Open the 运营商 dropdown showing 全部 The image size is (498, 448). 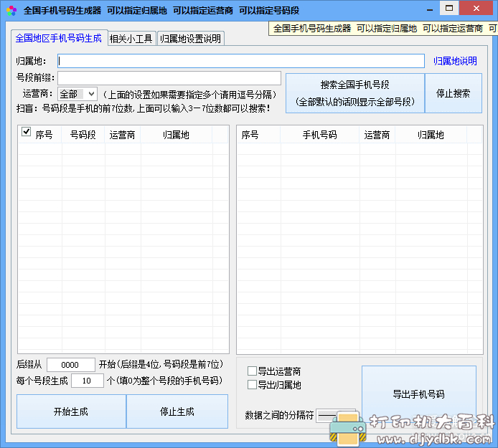(x=77, y=94)
